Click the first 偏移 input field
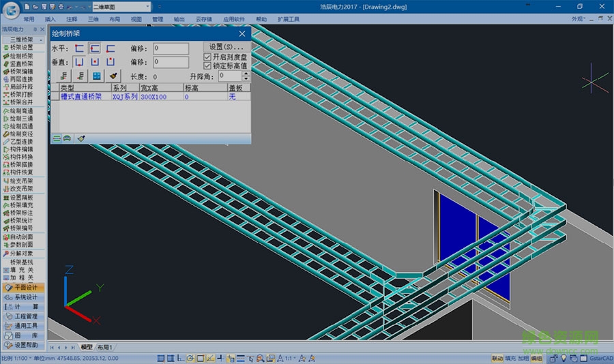614x364 pixels. (171, 48)
